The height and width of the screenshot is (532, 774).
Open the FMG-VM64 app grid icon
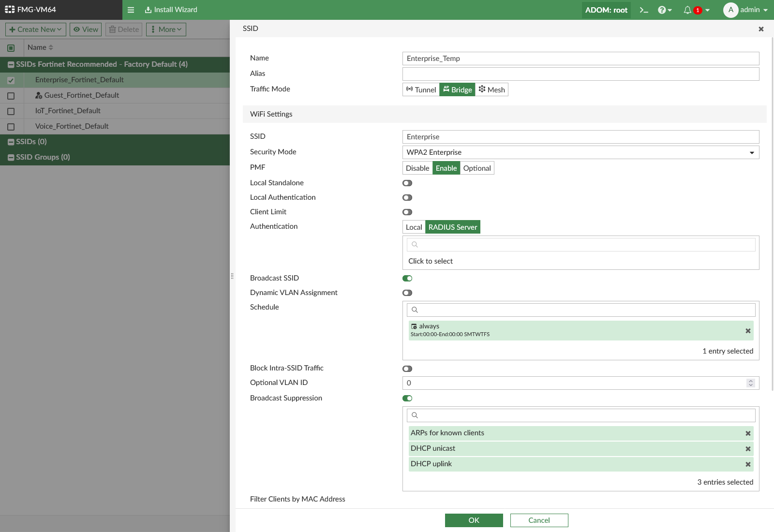pyautogui.click(x=10, y=10)
